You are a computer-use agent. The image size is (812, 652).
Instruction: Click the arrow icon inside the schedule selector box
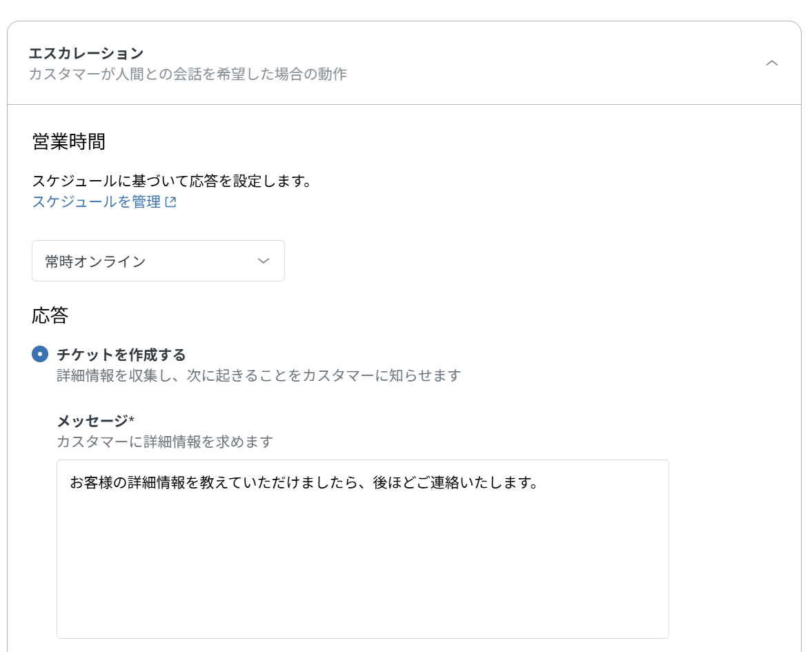click(264, 261)
